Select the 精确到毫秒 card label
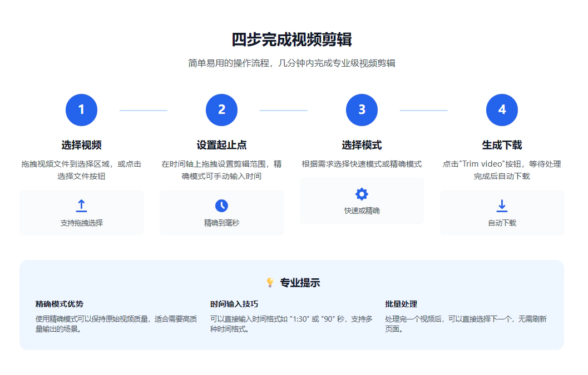The height and width of the screenshot is (375, 588). tap(221, 223)
